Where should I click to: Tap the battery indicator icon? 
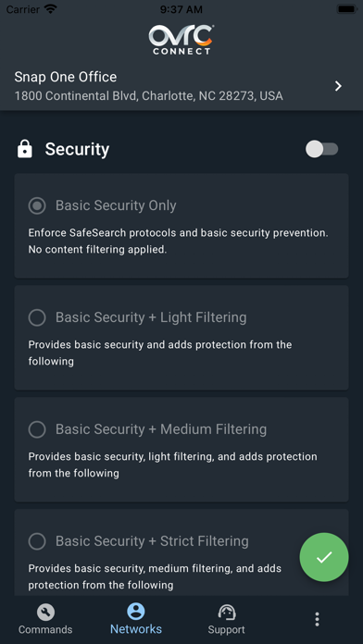pyautogui.click(x=346, y=9)
